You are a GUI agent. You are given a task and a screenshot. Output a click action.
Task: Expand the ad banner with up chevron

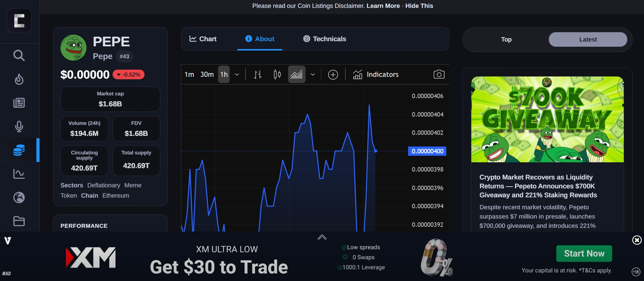tap(322, 237)
